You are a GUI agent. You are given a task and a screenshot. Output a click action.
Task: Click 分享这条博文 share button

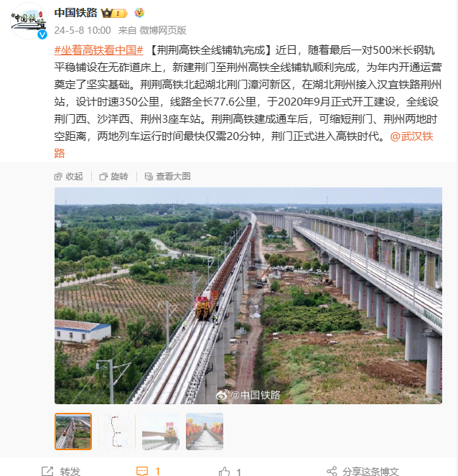363,471
